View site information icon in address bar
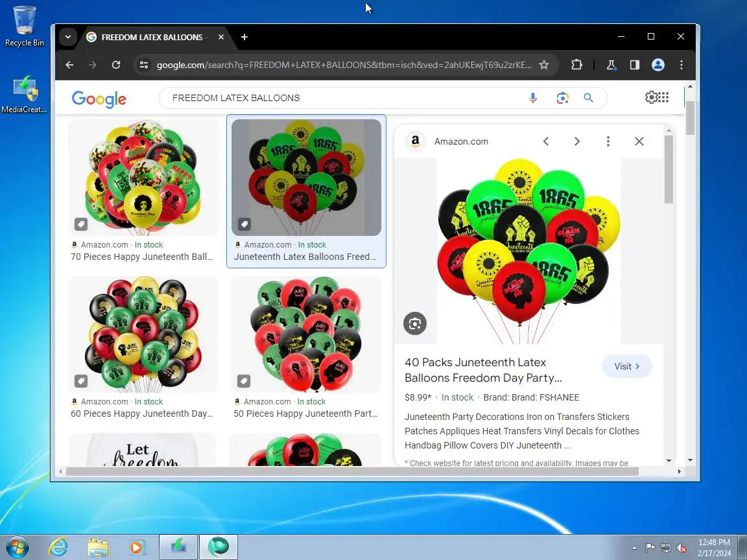The height and width of the screenshot is (560, 747). [144, 65]
